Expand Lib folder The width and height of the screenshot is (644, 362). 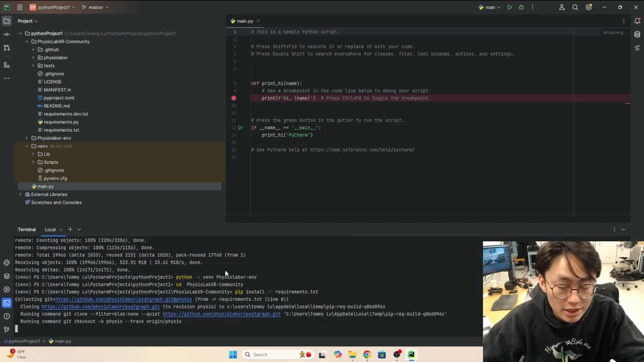pos(33,154)
